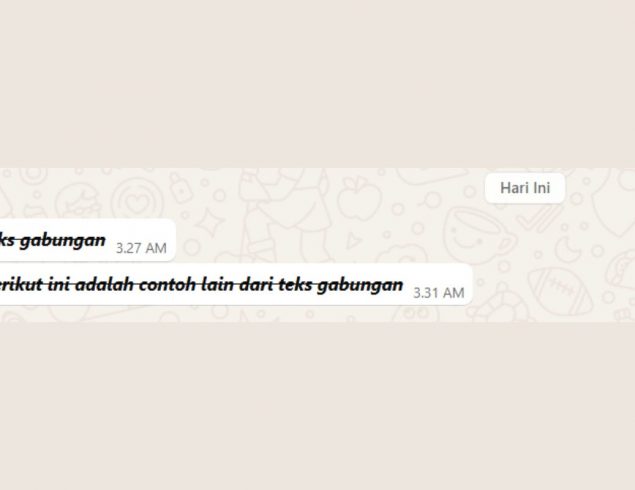Click the four-point star doodle in the wallpaper
The height and width of the screenshot is (490, 635).
209,223
